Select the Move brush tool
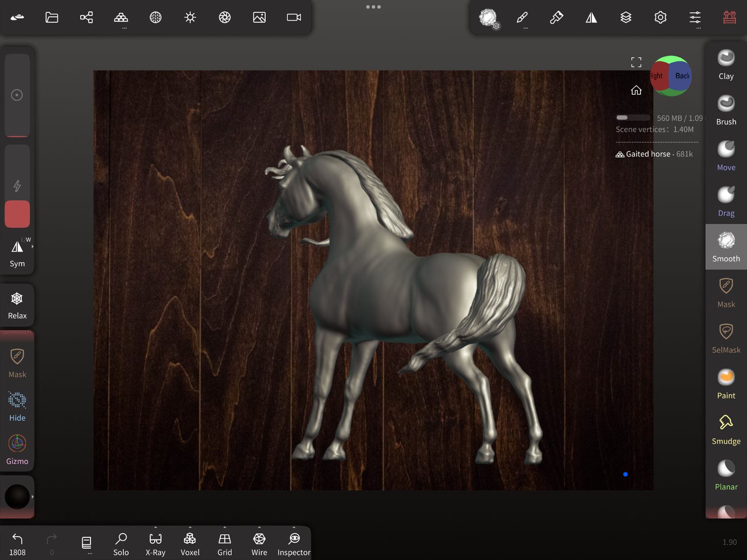Screen dimensions: 747x560 (726, 156)
